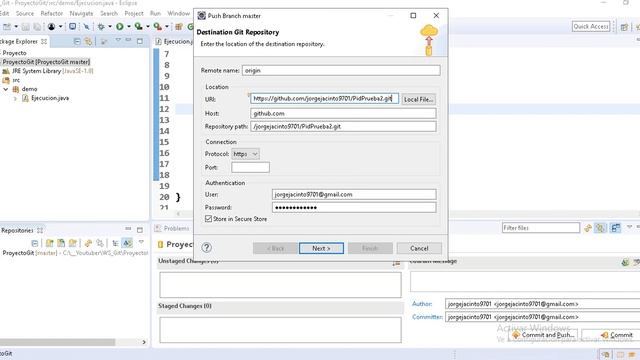Open the Run button dropdown arrow
The image size is (640, 360).
[x=129, y=27]
